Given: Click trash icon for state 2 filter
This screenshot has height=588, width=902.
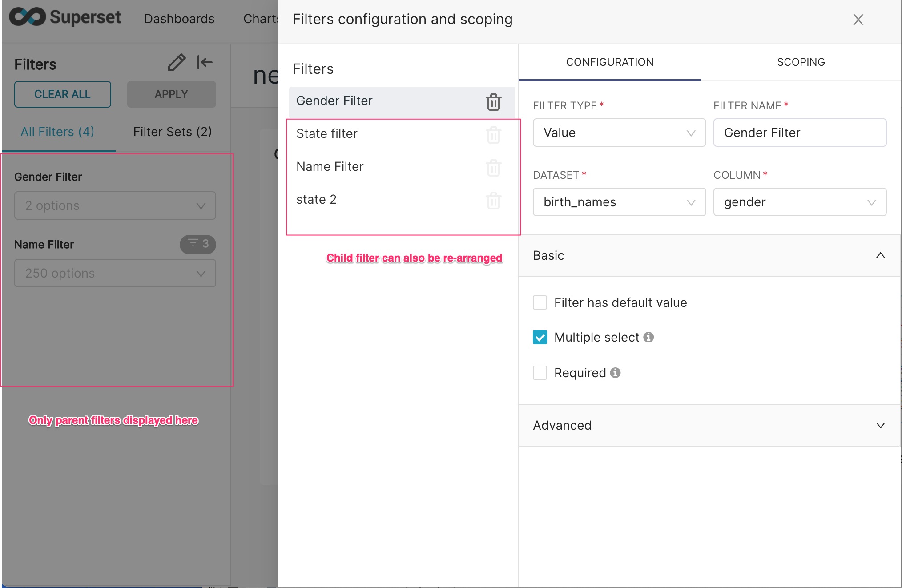Looking at the screenshot, I should pyautogui.click(x=493, y=201).
